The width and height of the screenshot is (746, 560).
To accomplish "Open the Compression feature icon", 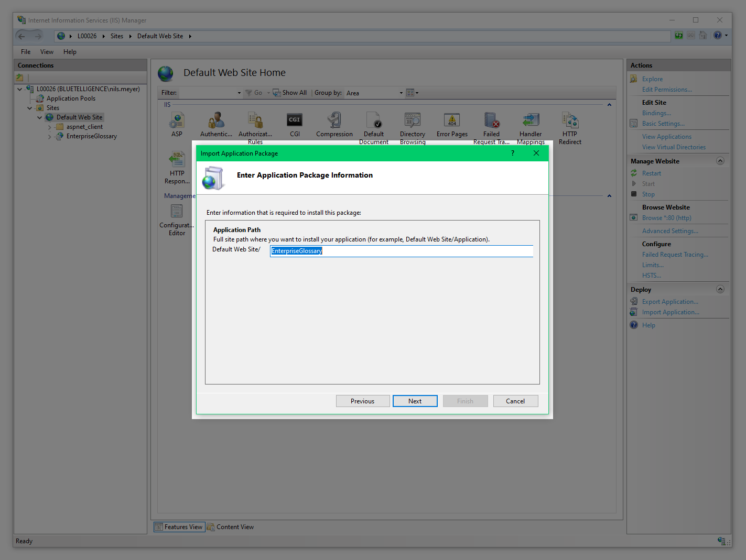I will 334,121.
